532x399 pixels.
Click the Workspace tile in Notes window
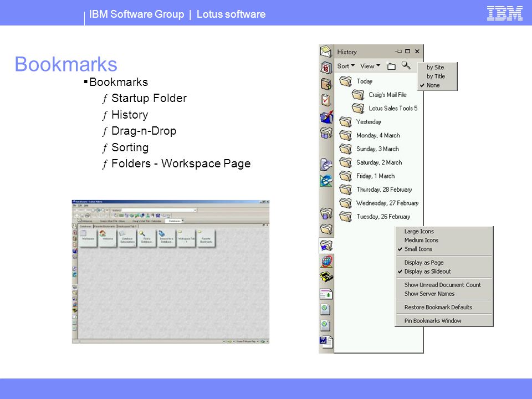click(x=88, y=238)
